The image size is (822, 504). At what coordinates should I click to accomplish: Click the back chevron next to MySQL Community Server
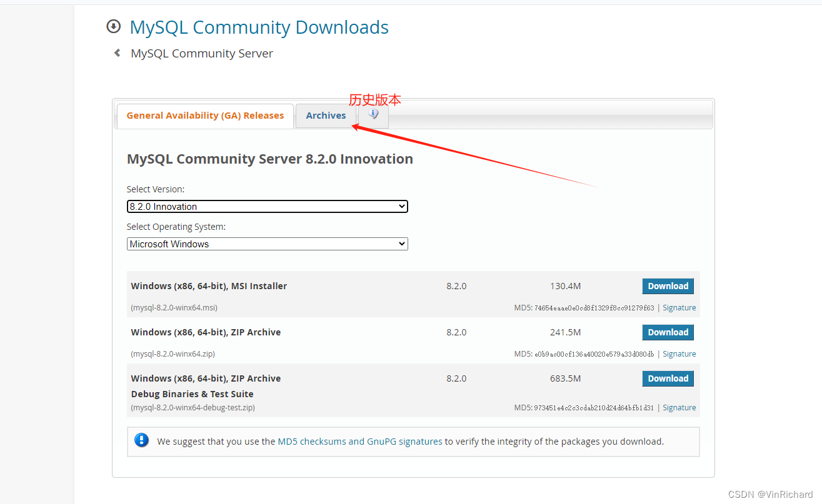click(x=117, y=53)
